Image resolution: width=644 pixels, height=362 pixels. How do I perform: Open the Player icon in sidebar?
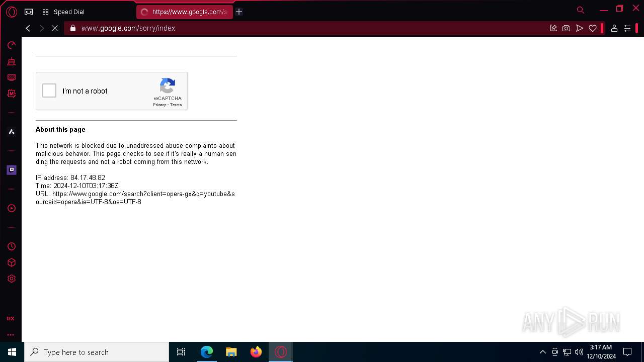11,208
